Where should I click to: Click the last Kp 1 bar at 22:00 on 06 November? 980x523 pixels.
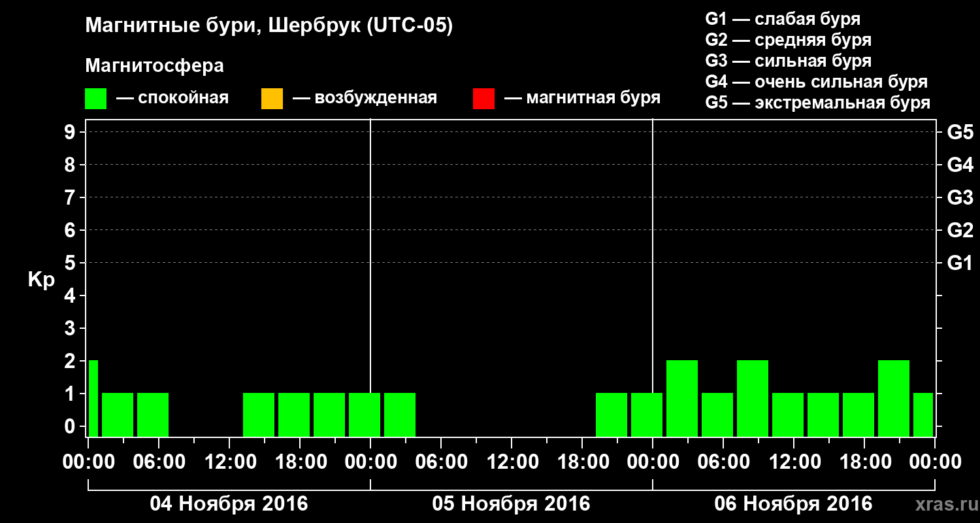pyautogui.click(x=923, y=414)
